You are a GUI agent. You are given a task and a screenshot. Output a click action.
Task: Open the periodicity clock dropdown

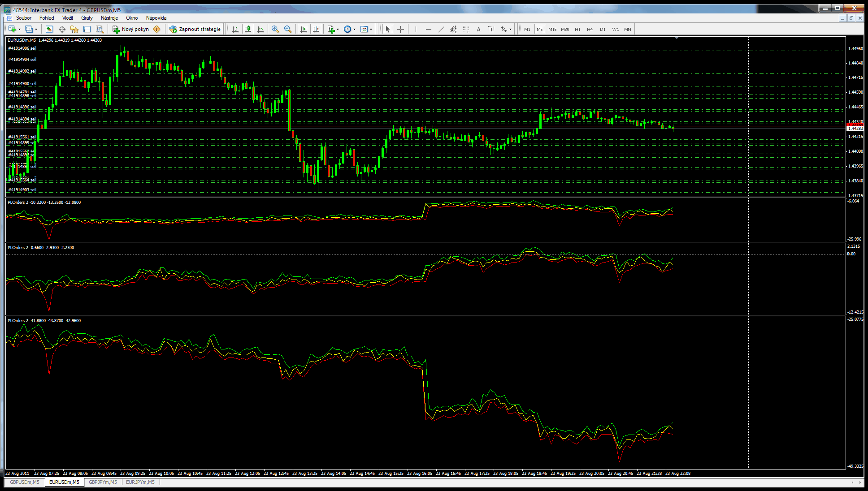[349, 29]
